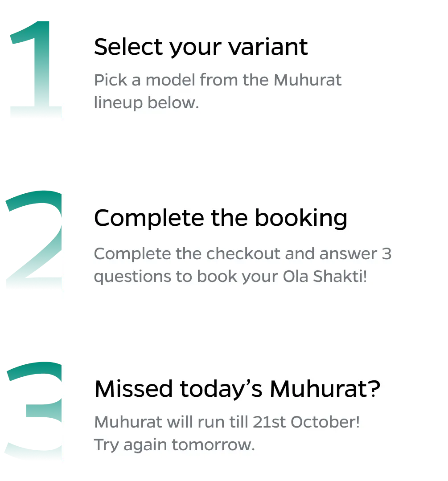Screen dimensions: 448x481
Task: Click the "Ola Shakti!" text
Action: pos(325,276)
